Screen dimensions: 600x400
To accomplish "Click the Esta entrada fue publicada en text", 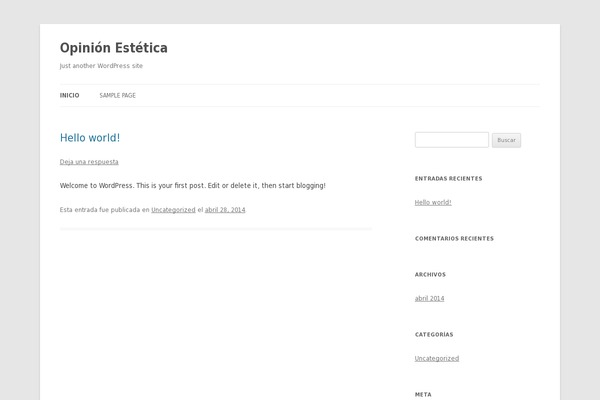I will [x=104, y=210].
